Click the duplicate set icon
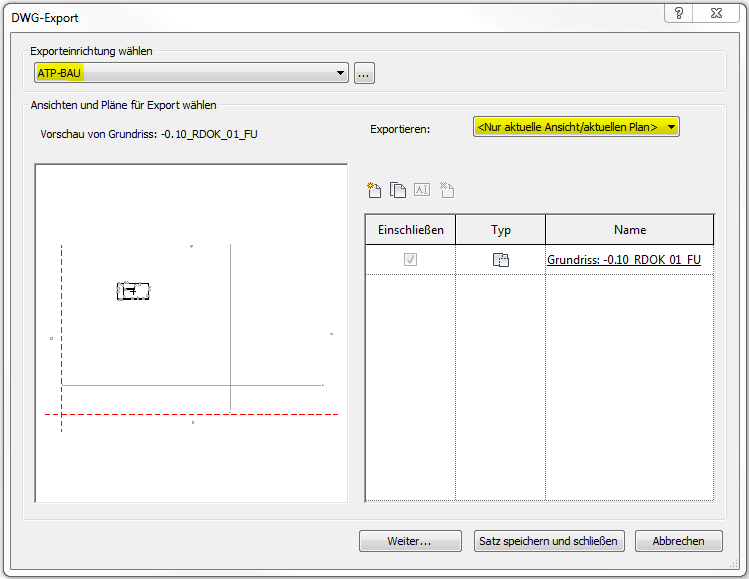 [x=398, y=190]
